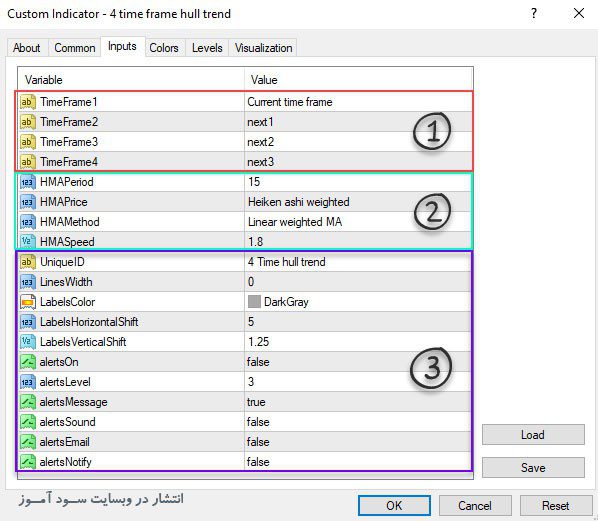Click the boolean icon beside alertsMessage

[x=28, y=402]
